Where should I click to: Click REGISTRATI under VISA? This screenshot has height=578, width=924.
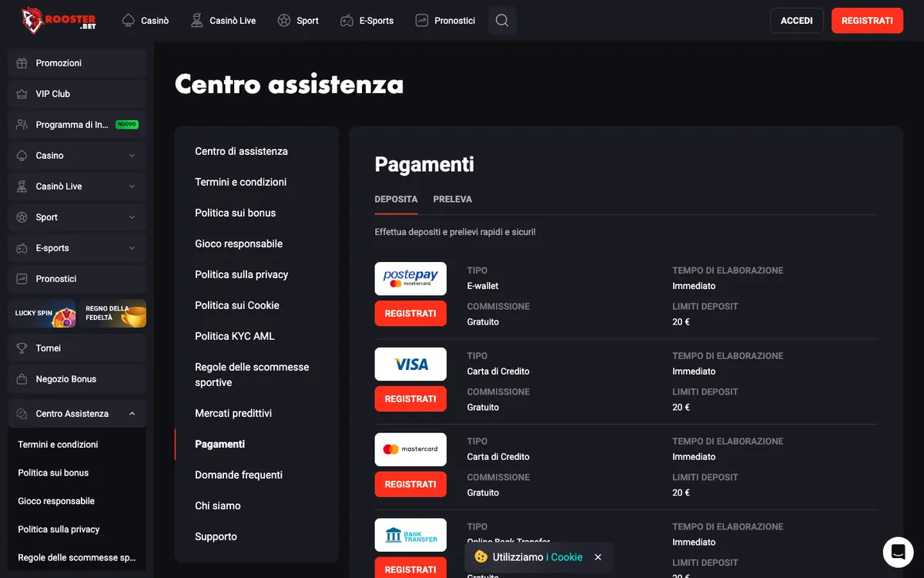pyautogui.click(x=410, y=399)
